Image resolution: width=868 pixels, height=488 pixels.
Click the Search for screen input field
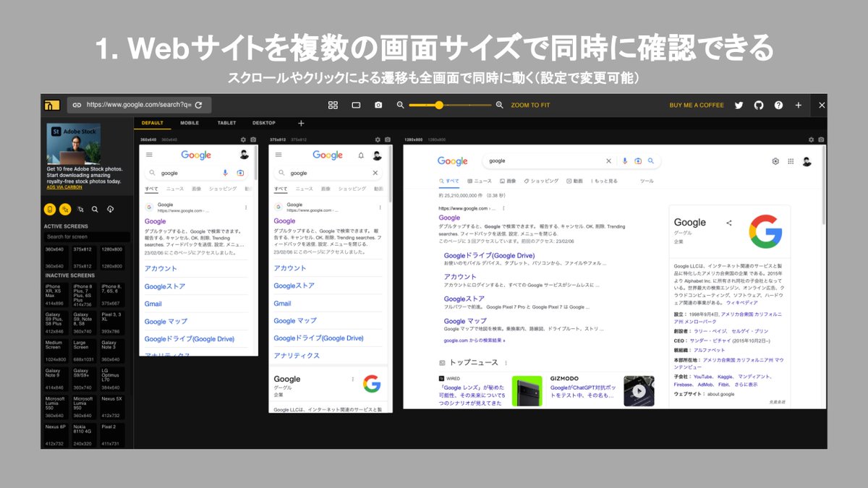tap(87, 236)
